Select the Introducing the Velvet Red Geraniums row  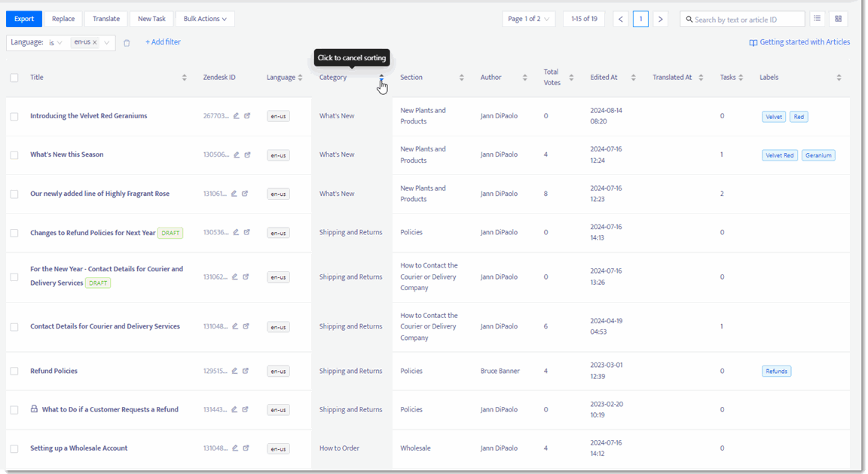[14, 116]
